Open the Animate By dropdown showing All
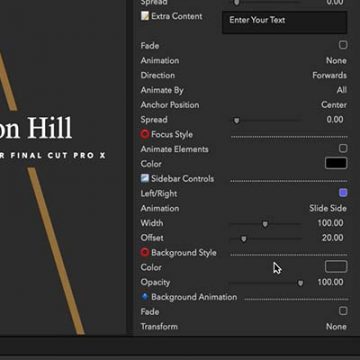Screen dimensions: 360x360 [342, 90]
